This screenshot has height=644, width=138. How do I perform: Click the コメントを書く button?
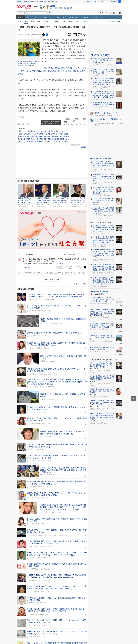tap(69, 254)
